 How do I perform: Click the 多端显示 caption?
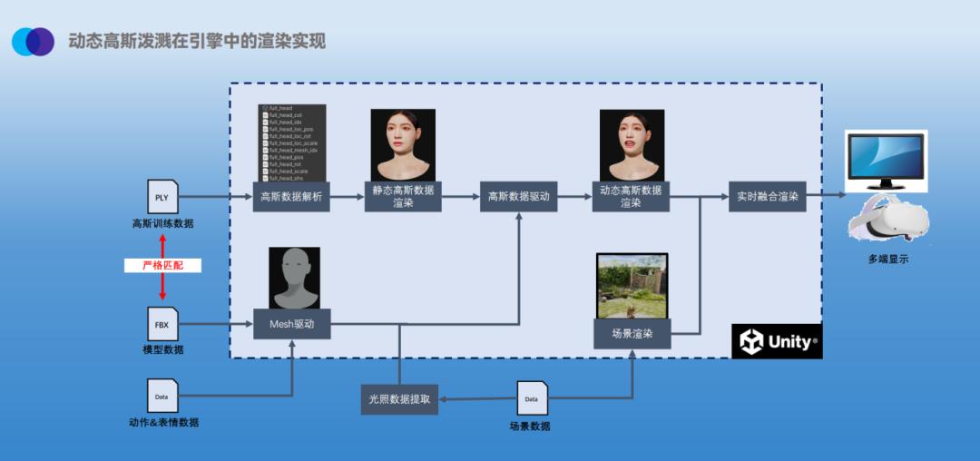[x=888, y=259]
